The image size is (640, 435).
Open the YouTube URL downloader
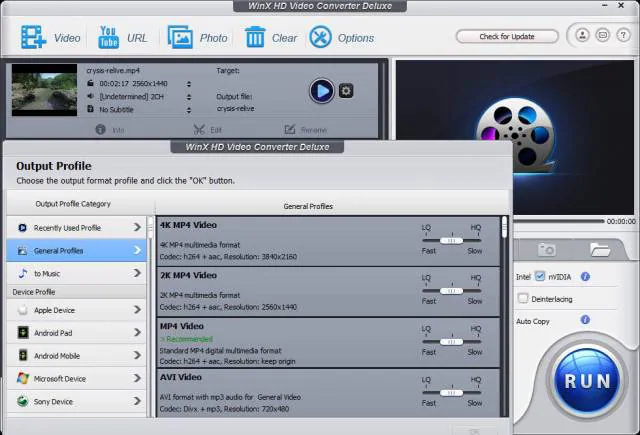108,37
